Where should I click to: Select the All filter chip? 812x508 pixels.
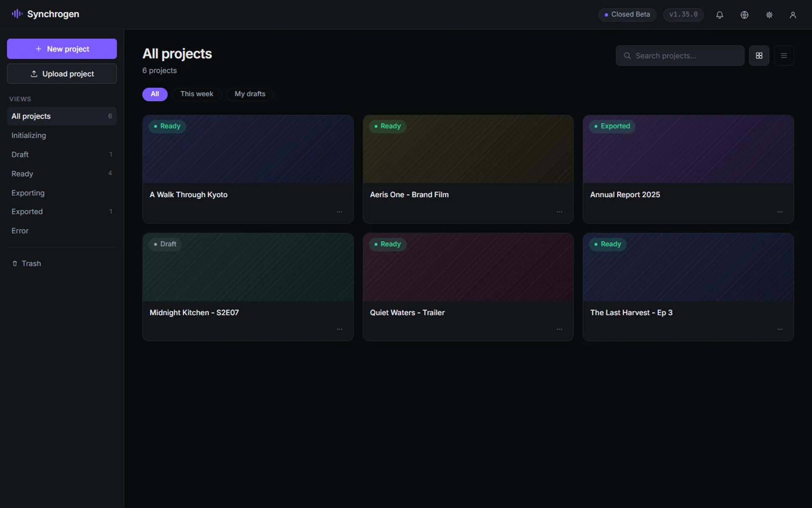pyautogui.click(x=155, y=94)
